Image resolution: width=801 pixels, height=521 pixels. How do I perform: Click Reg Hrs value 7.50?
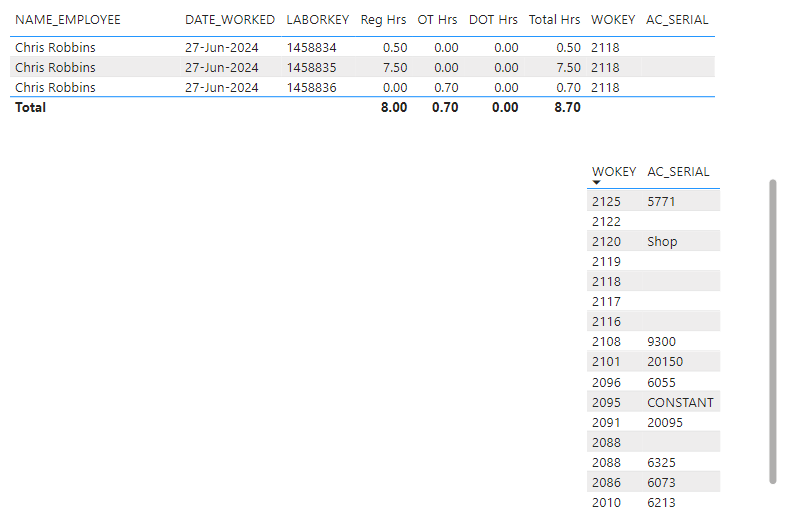click(x=395, y=67)
